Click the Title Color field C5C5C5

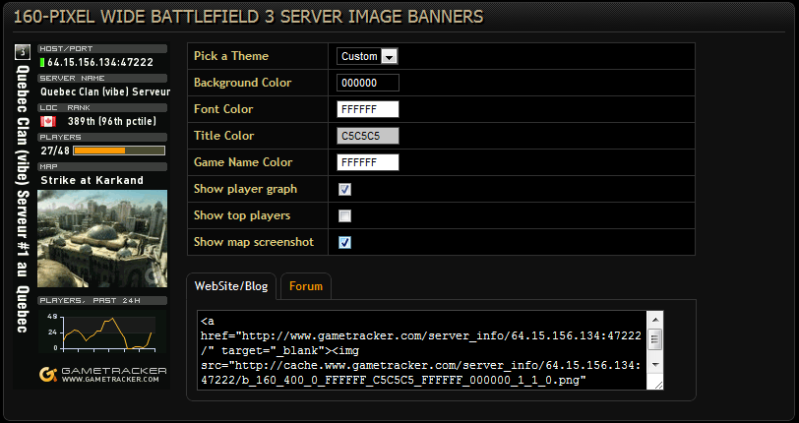point(368,136)
